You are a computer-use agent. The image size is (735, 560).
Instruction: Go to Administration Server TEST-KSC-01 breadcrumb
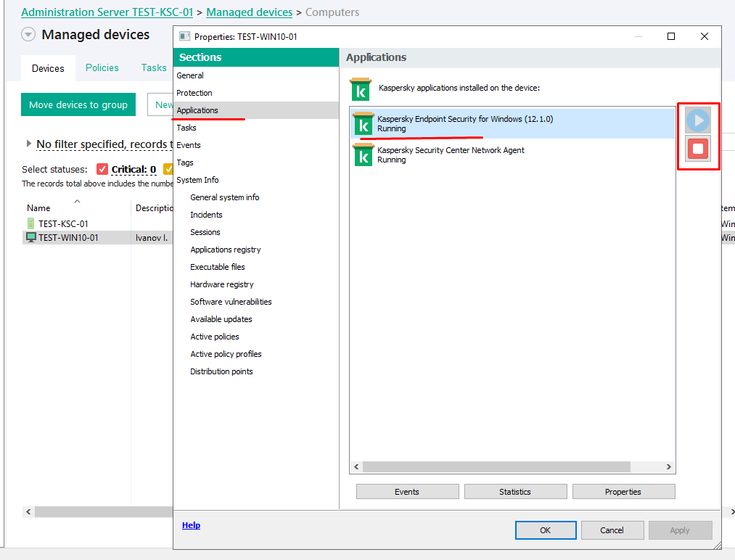pyautogui.click(x=107, y=12)
